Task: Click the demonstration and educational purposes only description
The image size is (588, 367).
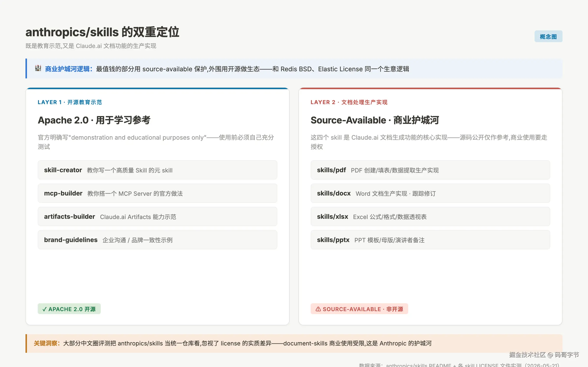Action: tap(156, 142)
